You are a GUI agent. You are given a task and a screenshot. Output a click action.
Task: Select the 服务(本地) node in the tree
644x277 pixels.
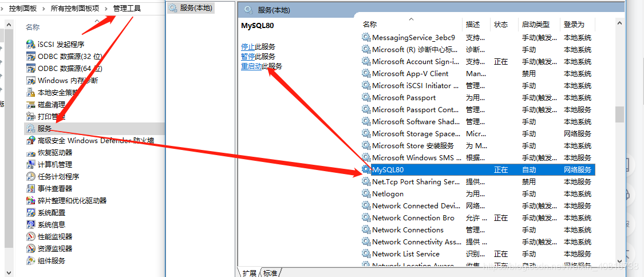coord(191,7)
